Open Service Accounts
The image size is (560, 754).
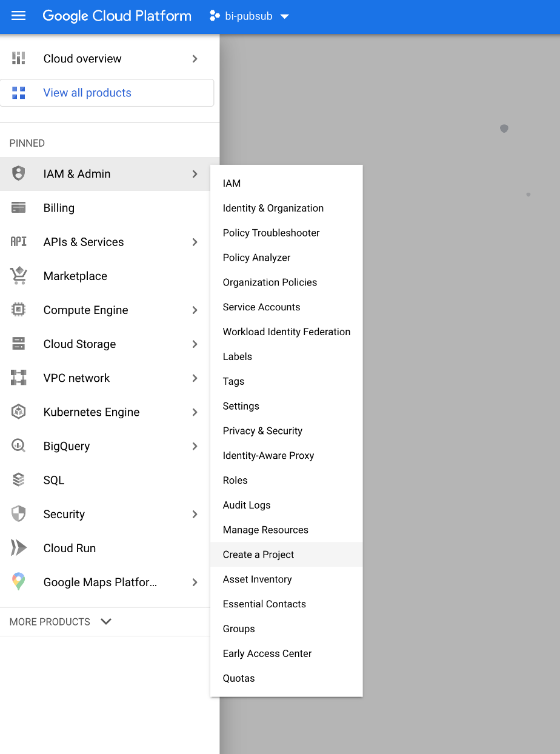click(x=286, y=307)
